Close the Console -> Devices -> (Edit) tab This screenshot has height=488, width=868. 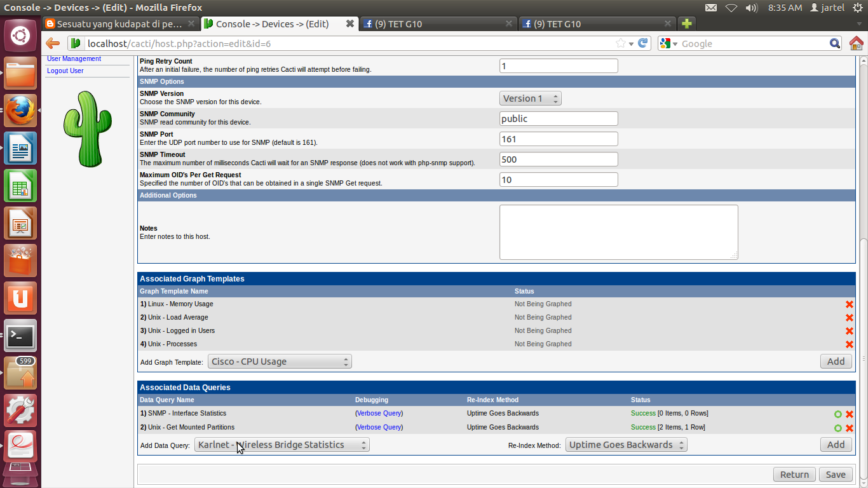349,24
